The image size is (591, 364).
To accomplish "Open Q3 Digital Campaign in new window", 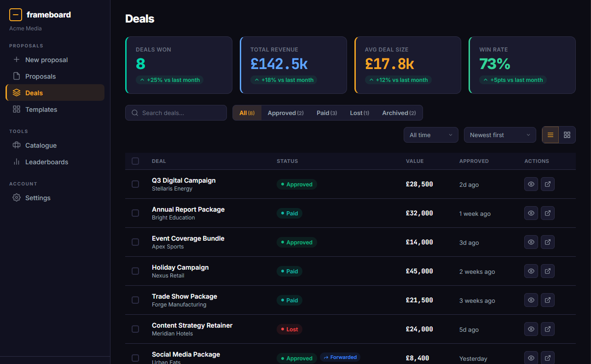I will pos(548,184).
